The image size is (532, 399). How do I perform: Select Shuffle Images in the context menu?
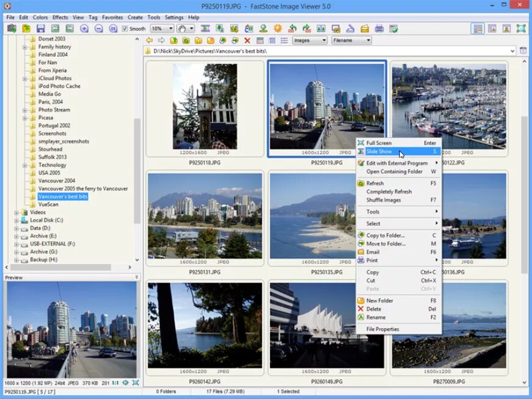pos(399,200)
